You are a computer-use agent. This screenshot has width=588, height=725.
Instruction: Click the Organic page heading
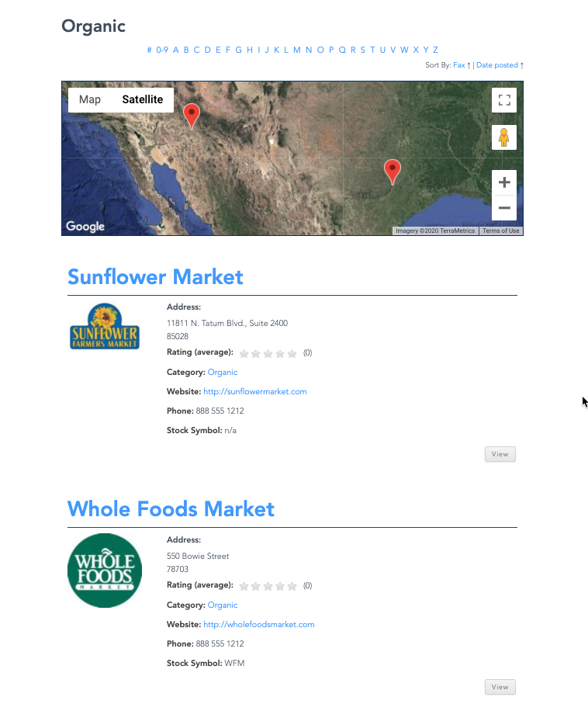coord(93,26)
